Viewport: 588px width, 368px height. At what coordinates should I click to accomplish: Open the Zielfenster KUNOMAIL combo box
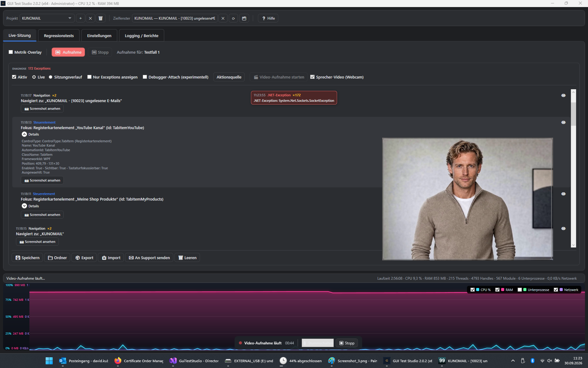[x=175, y=18]
